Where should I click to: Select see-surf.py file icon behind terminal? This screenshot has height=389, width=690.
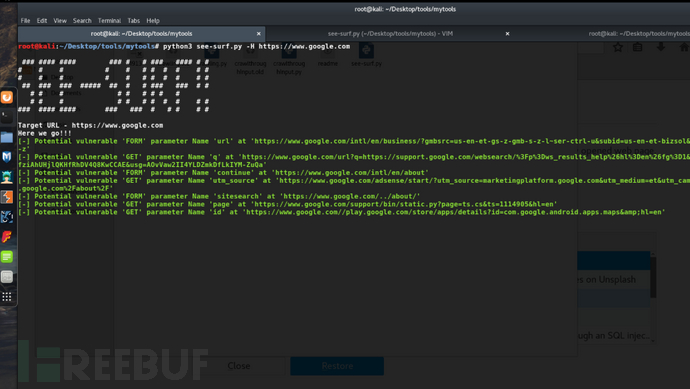point(366,55)
